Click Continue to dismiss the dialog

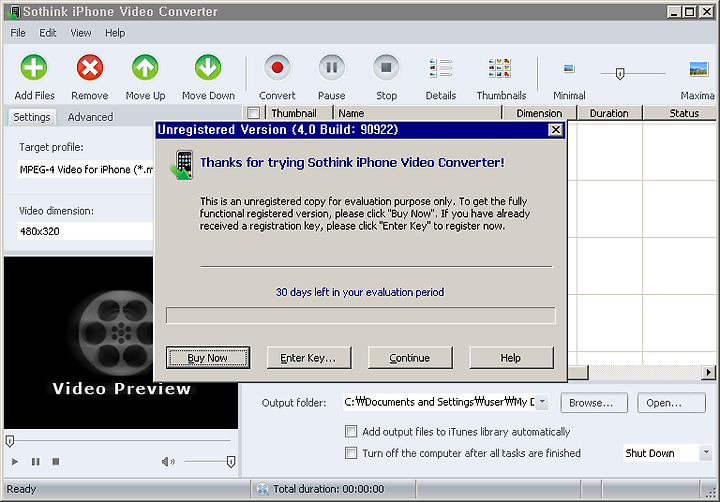(x=410, y=358)
